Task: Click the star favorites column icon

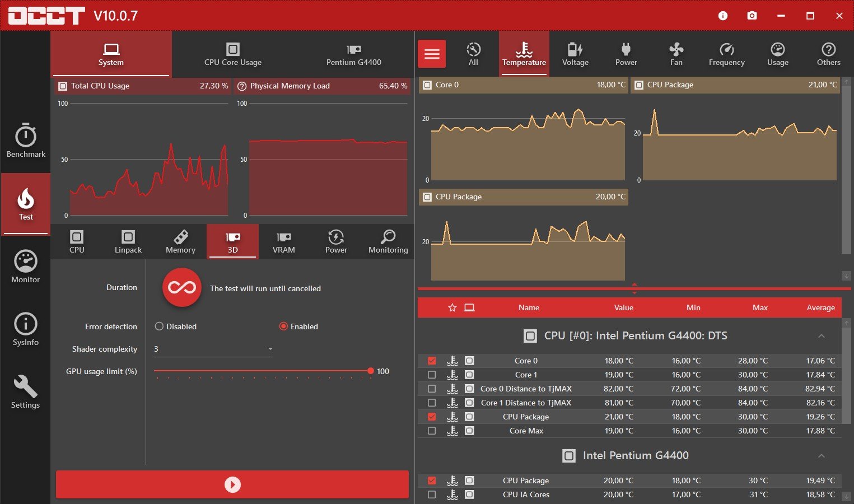Action: [x=452, y=307]
